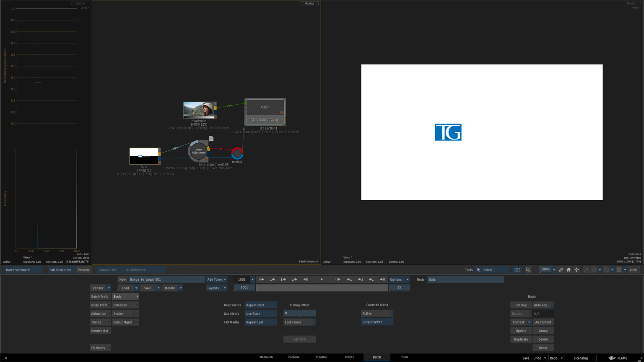
Task: Click the step forward one frame icon
Action: tap(338, 279)
